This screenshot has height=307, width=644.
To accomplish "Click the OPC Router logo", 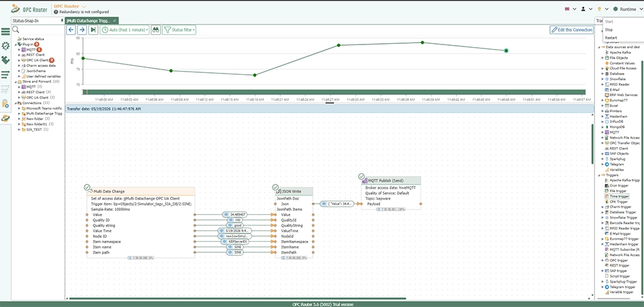I will 29,8.
